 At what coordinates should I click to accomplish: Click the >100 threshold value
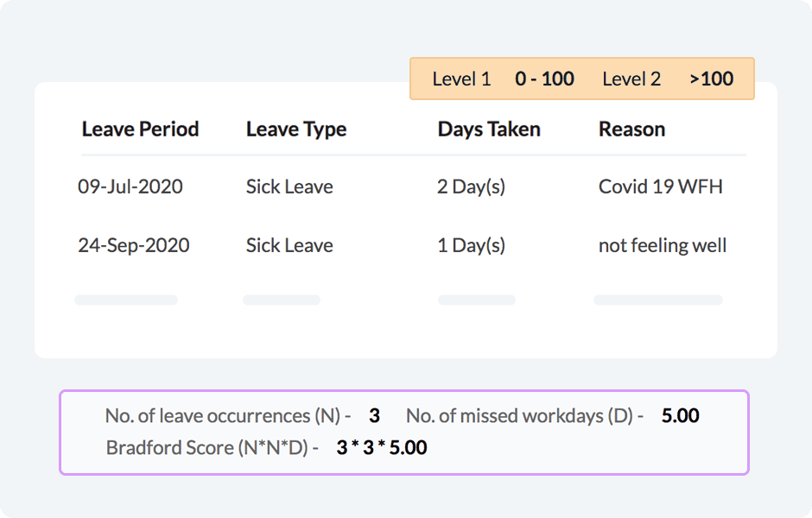712,79
